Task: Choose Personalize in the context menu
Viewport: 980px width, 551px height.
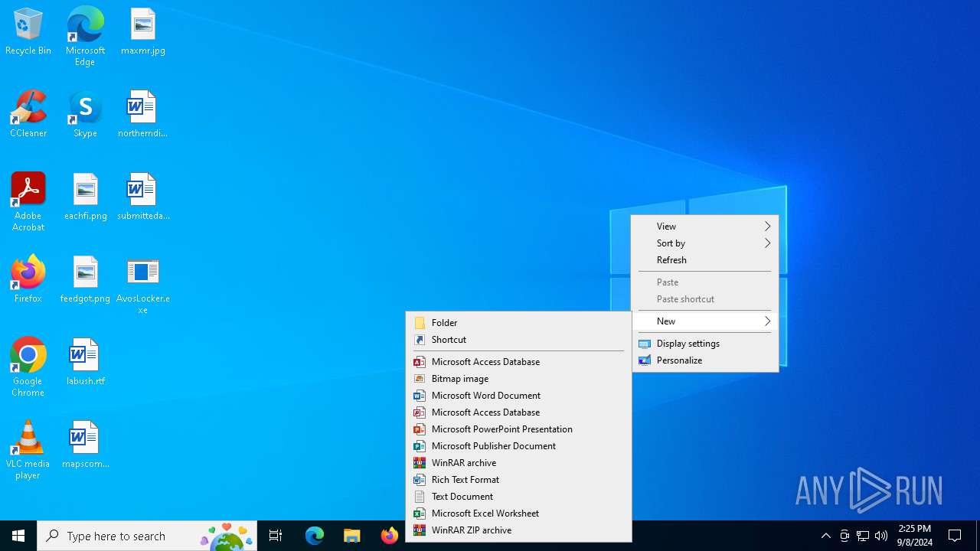Action: [x=705, y=360]
